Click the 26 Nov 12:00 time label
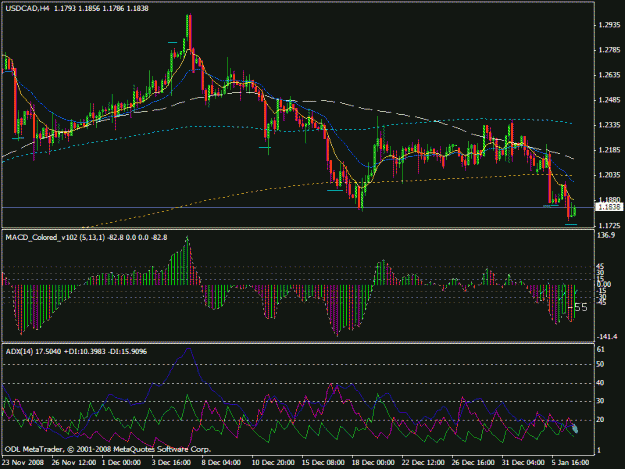 click(74, 463)
